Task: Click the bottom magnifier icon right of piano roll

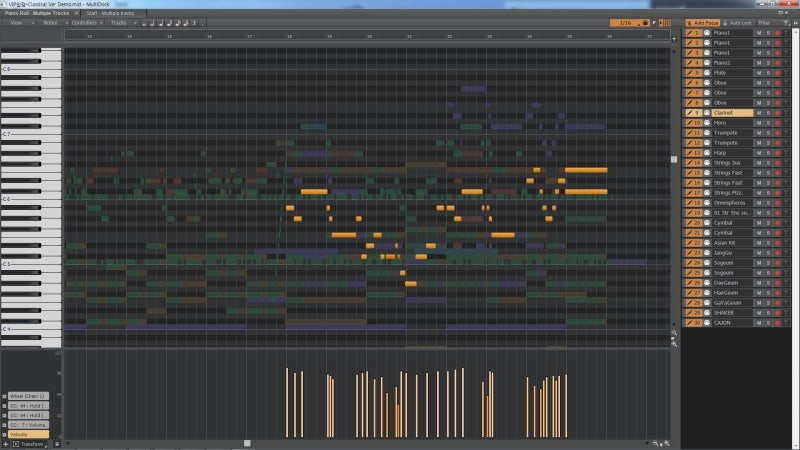Action: pos(674,345)
